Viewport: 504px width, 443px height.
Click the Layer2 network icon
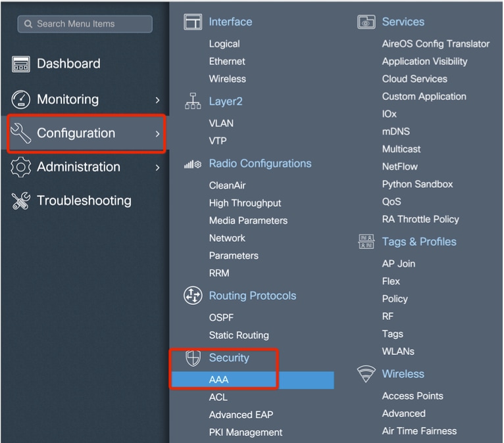coord(193,102)
